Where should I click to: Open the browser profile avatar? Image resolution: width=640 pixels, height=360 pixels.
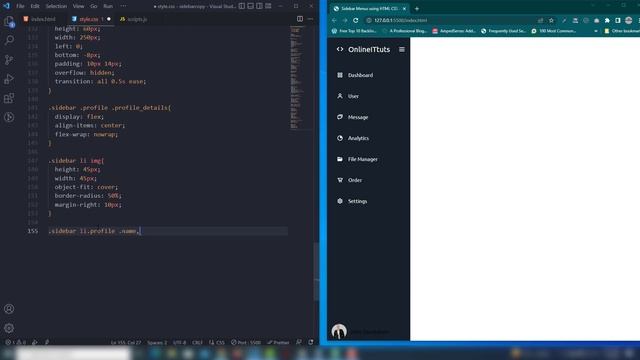(x=629, y=20)
